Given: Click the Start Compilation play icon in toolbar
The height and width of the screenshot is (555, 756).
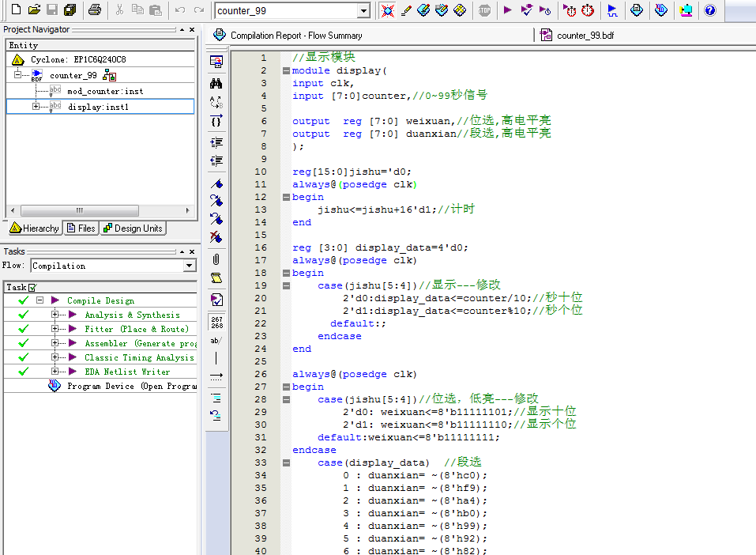Looking at the screenshot, I should click(507, 10).
